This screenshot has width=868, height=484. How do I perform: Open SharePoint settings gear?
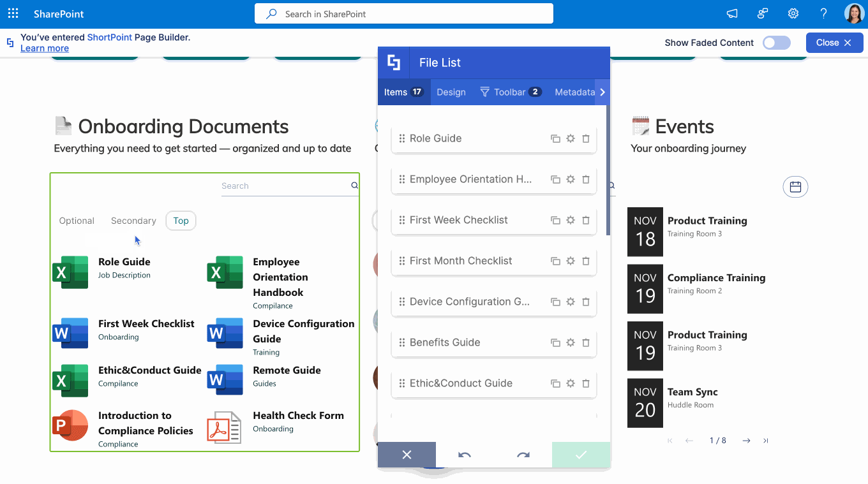(793, 13)
